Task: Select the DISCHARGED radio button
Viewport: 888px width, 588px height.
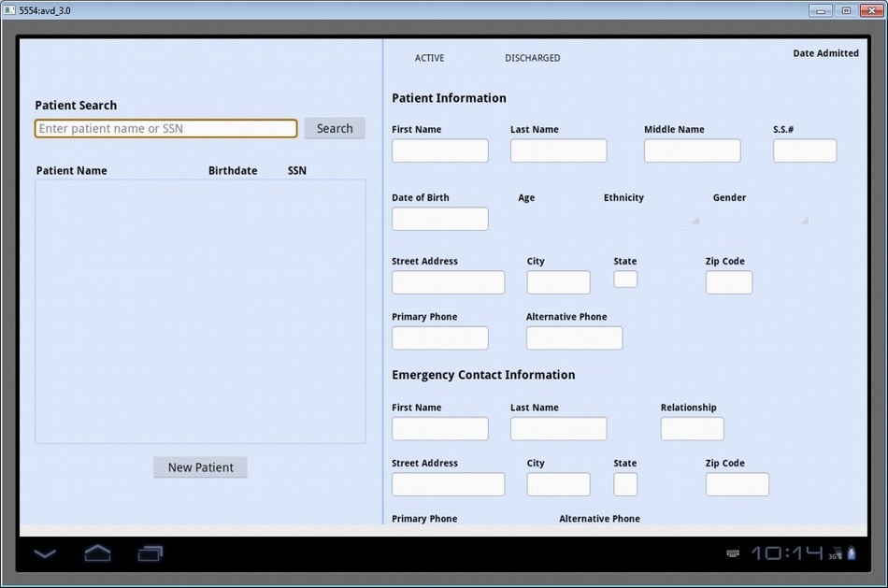Action: [x=493, y=58]
